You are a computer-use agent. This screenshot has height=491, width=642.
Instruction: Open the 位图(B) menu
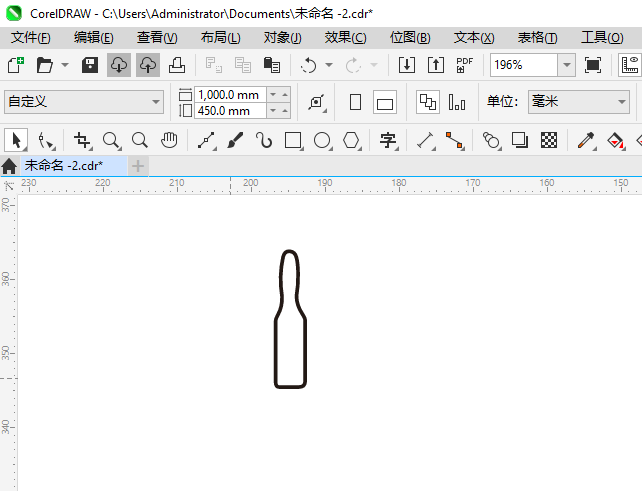point(410,38)
